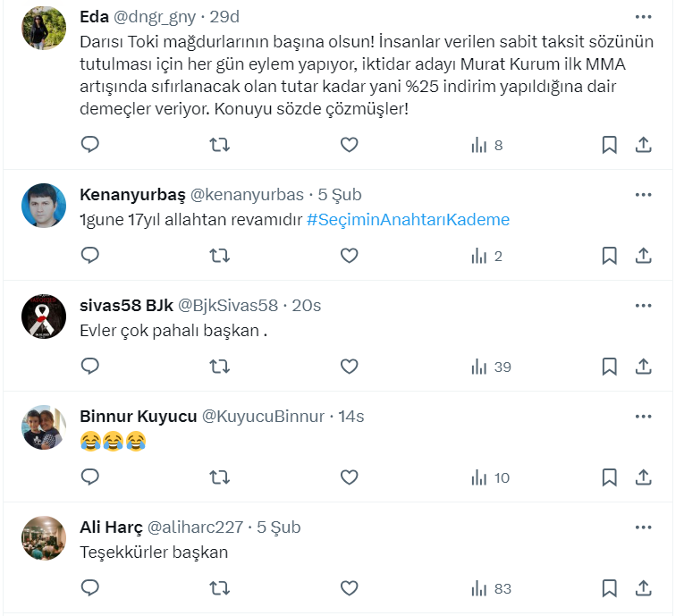Open more options for Ali Harç's tweet
This screenshot has width=684, height=616.
(643, 527)
